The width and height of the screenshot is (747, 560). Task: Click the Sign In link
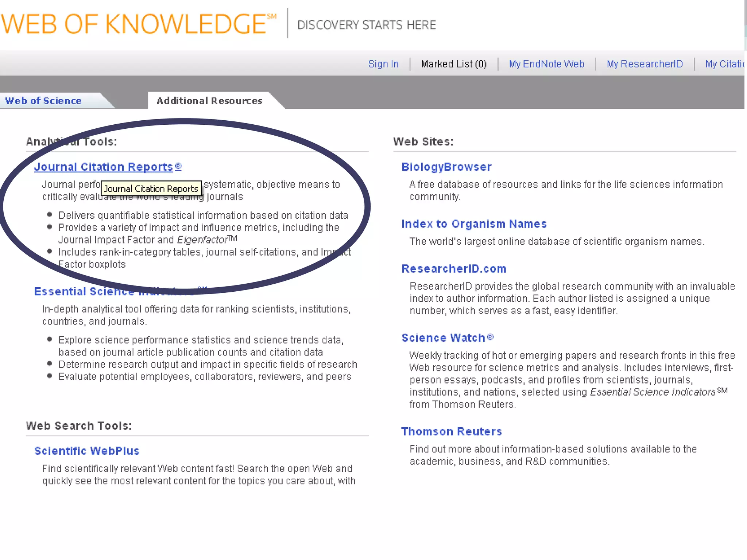[x=383, y=64]
